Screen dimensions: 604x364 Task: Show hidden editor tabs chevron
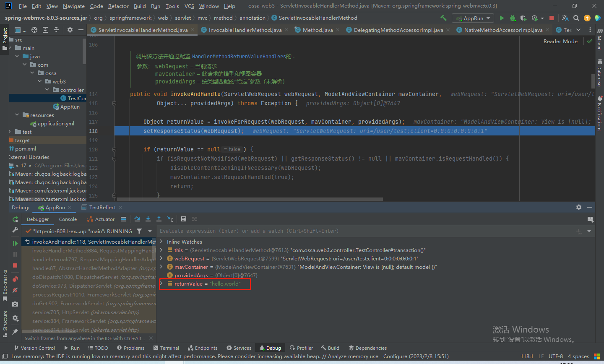click(x=578, y=30)
